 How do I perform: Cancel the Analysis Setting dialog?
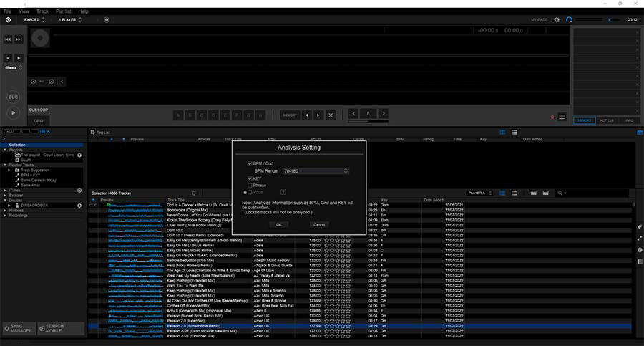click(x=319, y=225)
